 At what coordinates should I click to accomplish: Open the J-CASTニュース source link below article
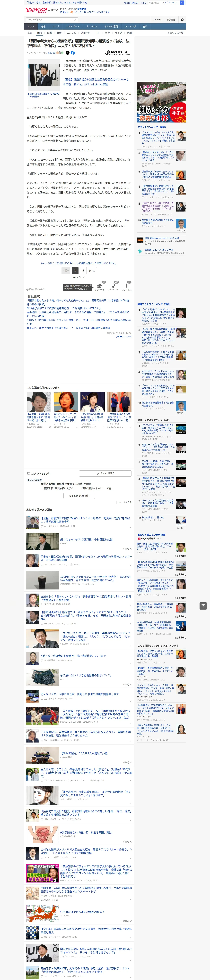coord(124,336)
